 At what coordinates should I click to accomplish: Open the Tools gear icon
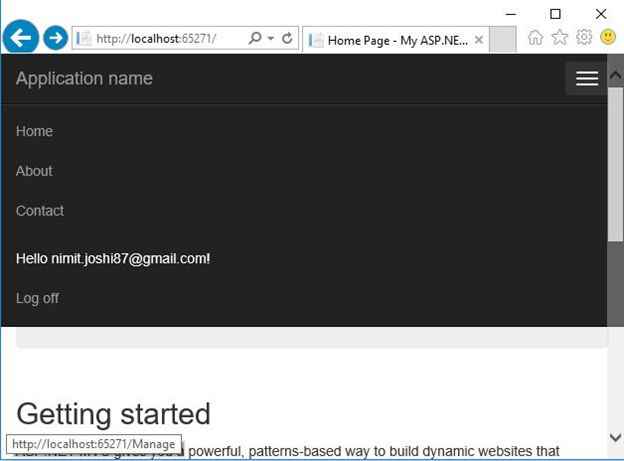pyautogui.click(x=584, y=37)
